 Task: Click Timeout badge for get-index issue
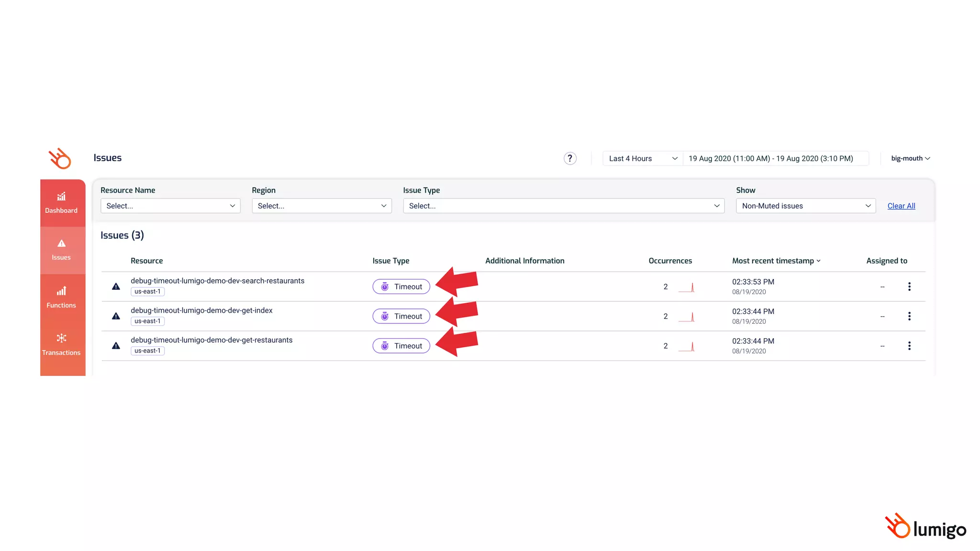[401, 316]
